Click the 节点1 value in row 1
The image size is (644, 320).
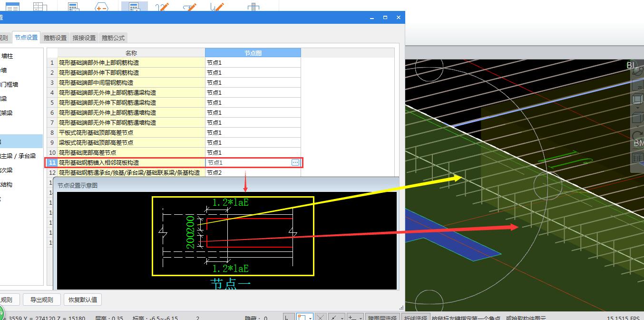tap(253, 62)
